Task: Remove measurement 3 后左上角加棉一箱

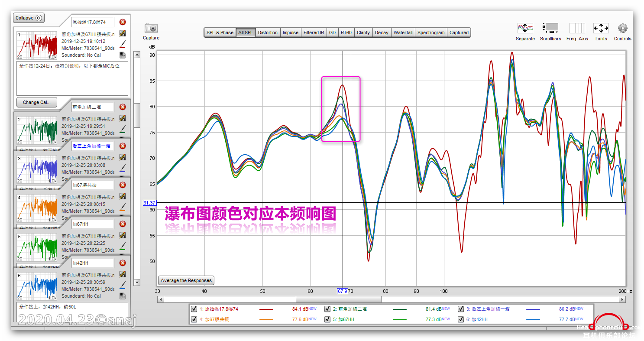Action: [x=123, y=146]
